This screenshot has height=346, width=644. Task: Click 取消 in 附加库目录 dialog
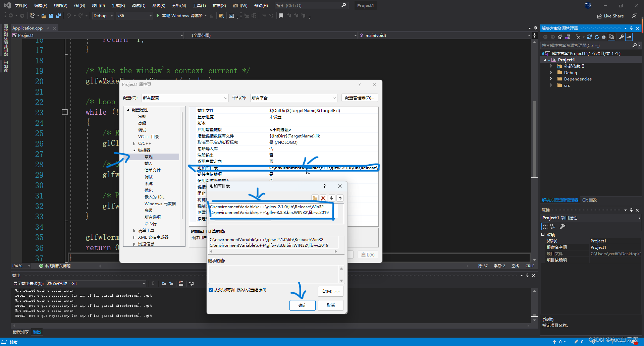[331, 305]
